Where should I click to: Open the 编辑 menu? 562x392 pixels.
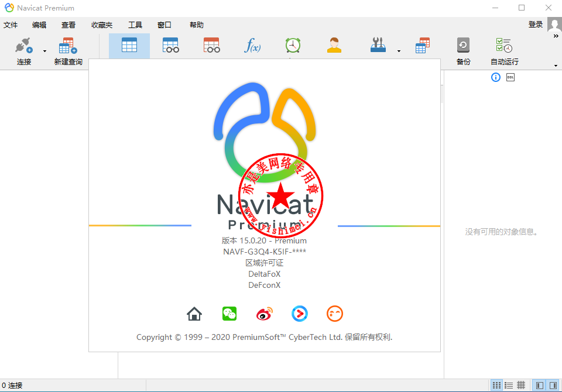(39, 25)
